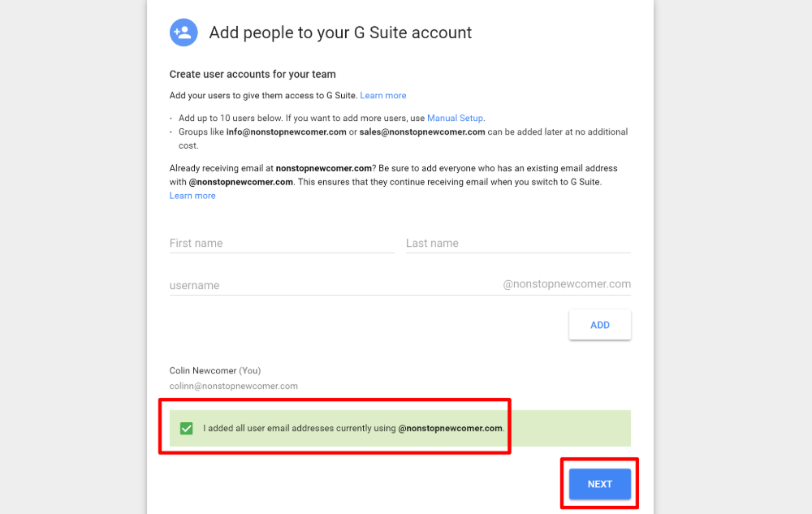
Task: Focus the First name field
Action: point(282,243)
